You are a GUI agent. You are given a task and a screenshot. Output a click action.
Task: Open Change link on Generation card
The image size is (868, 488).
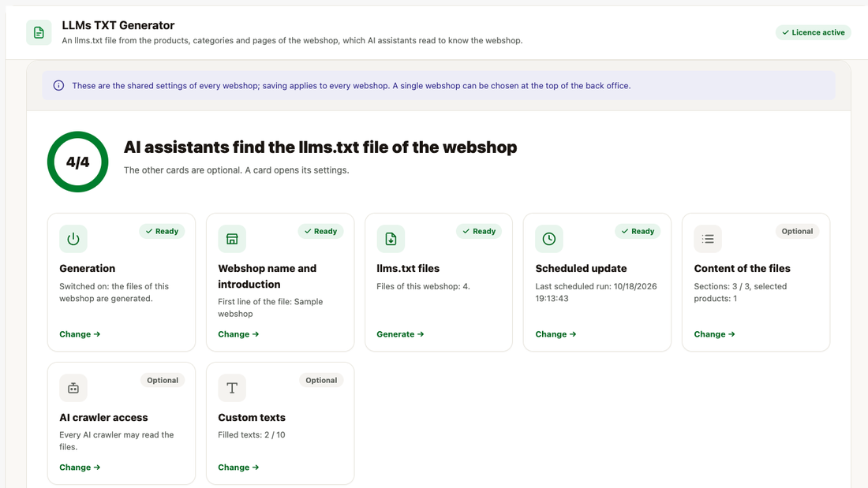[80, 334]
